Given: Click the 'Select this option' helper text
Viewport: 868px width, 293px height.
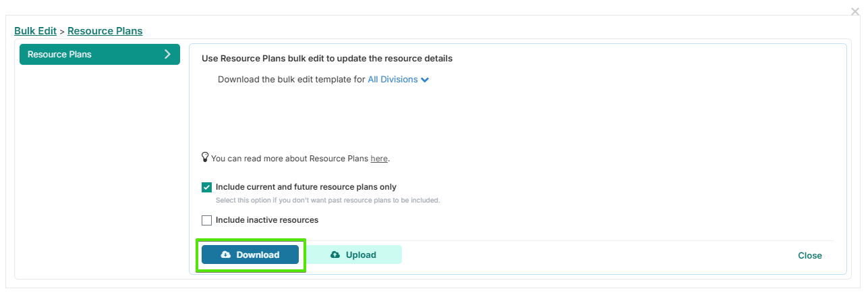Looking at the screenshot, I should [x=327, y=201].
